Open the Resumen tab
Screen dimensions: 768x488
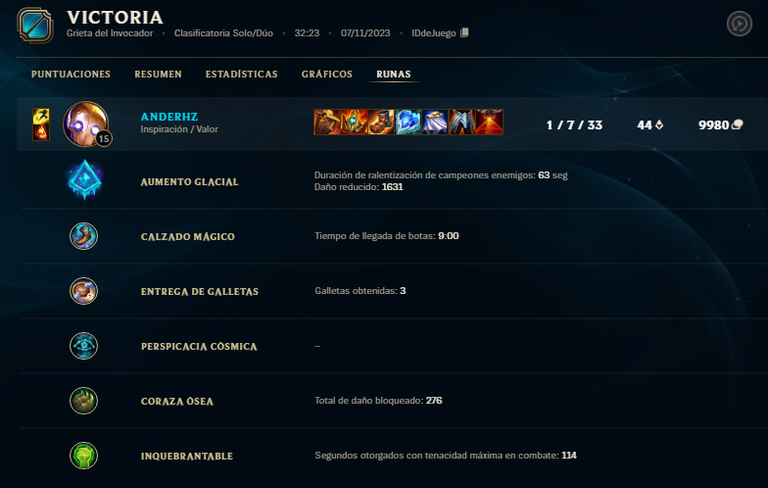158,74
